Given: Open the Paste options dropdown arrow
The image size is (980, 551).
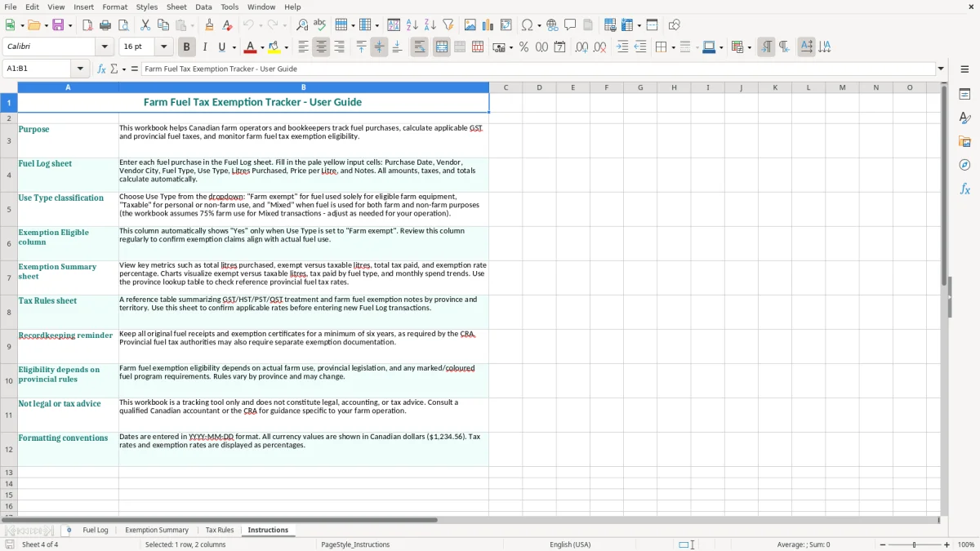Looking at the screenshot, I should click(x=192, y=25).
